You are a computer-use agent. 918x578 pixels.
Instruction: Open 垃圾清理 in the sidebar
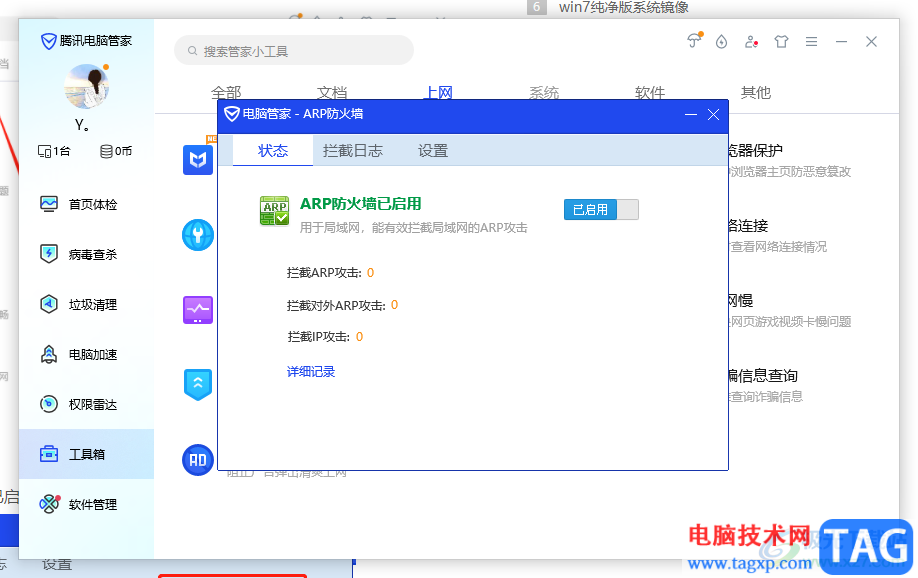87,305
